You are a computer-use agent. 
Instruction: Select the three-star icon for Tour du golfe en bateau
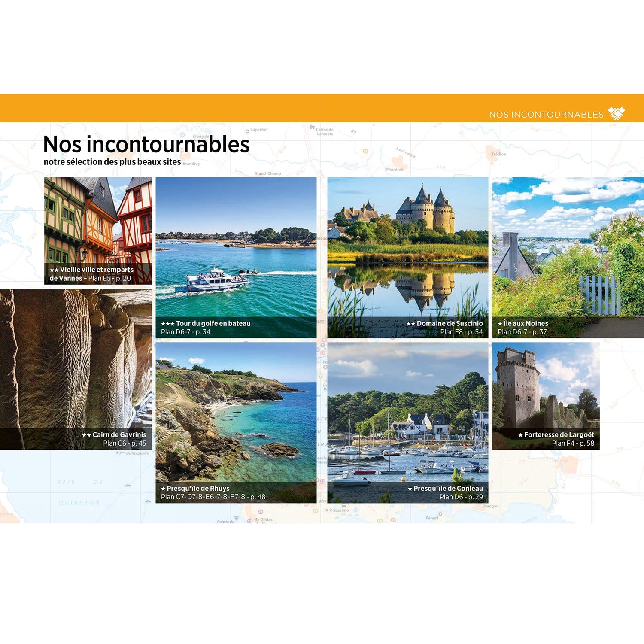tap(167, 323)
